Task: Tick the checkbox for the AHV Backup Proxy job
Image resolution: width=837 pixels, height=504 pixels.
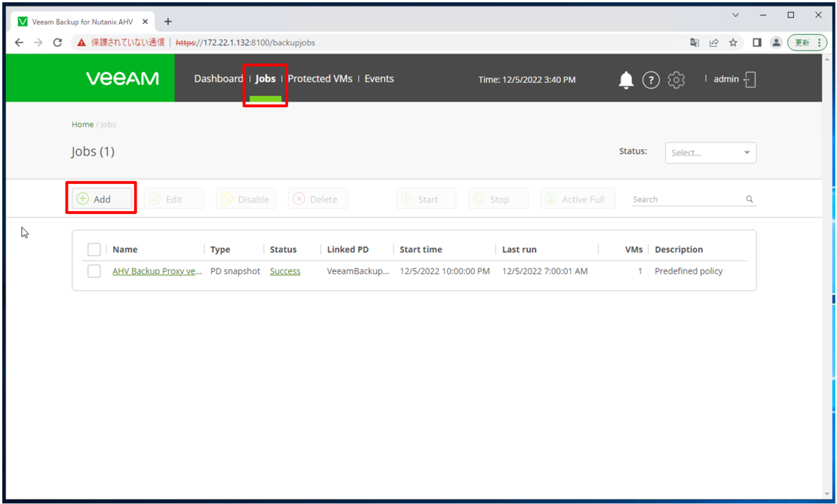Action: 94,271
